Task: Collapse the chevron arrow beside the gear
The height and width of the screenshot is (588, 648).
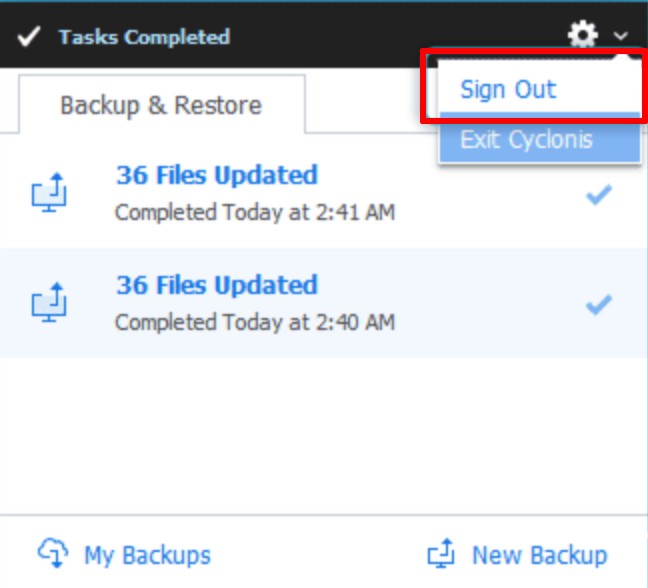Action: 622,37
